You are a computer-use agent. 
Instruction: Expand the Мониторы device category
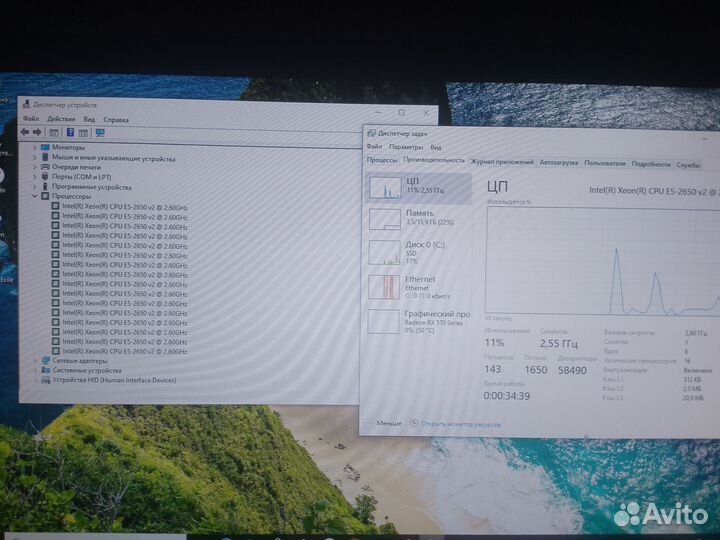(x=34, y=147)
